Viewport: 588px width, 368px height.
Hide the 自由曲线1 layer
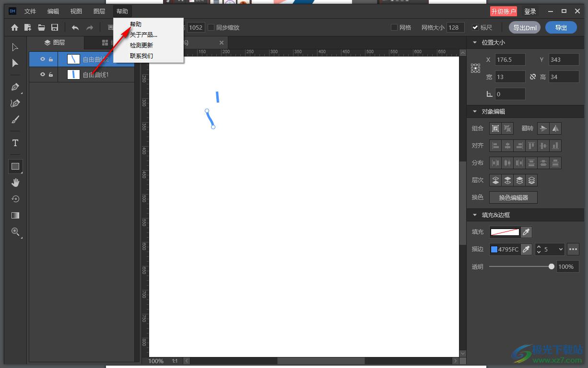click(43, 74)
